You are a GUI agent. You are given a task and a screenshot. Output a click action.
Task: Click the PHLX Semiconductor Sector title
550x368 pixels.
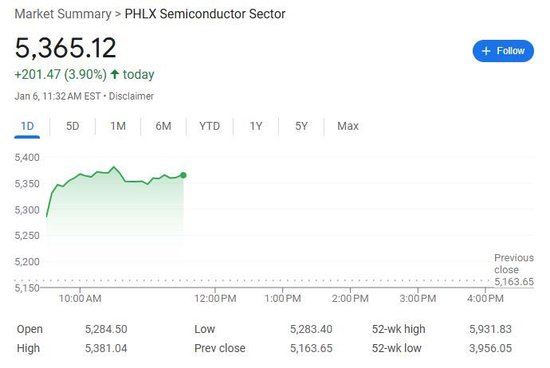point(205,14)
